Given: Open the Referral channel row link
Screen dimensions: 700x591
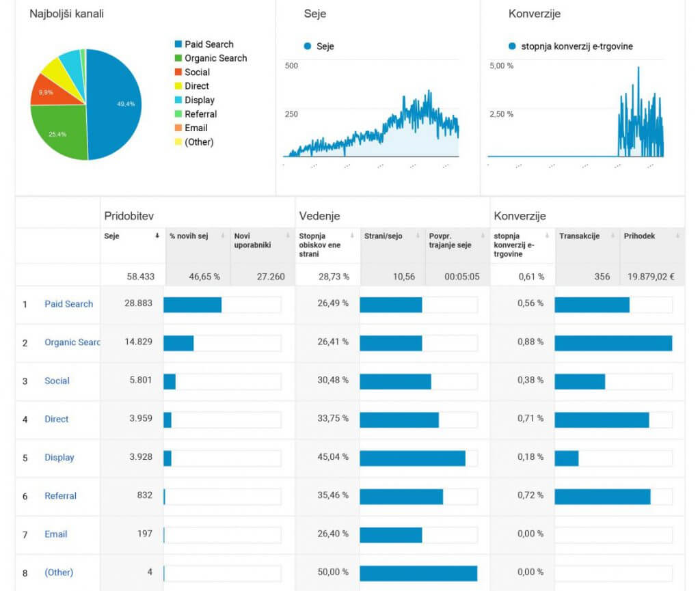Looking at the screenshot, I should pyautogui.click(x=60, y=495).
